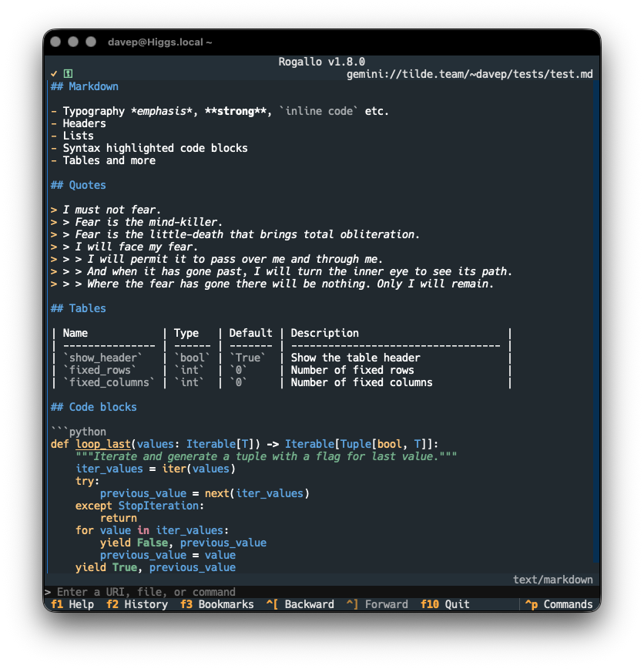Open History from the f2 footer item
The height and width of the screenshot is (669, 644).
137,604
